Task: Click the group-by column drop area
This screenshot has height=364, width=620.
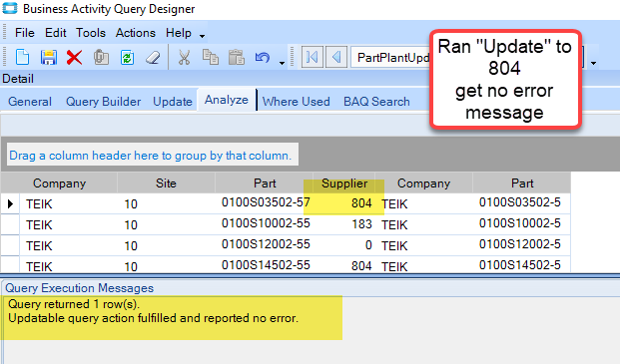Action: click(153, 156)
